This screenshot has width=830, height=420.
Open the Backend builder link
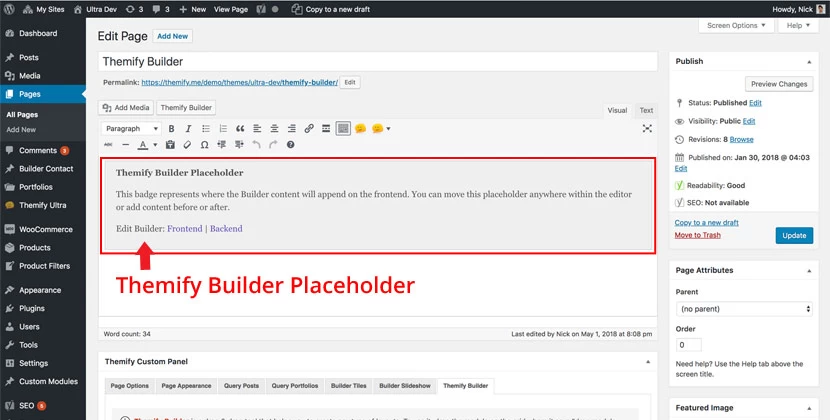point(226,229)
